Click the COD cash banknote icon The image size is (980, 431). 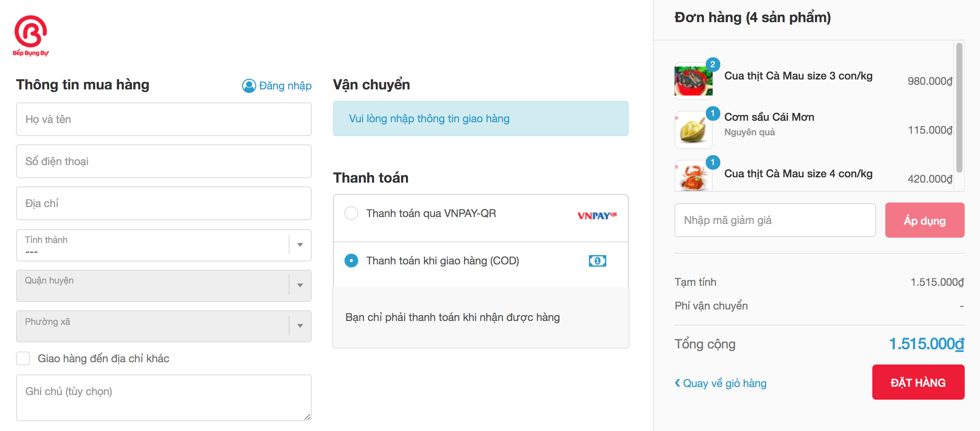click(x=597, y=261)
